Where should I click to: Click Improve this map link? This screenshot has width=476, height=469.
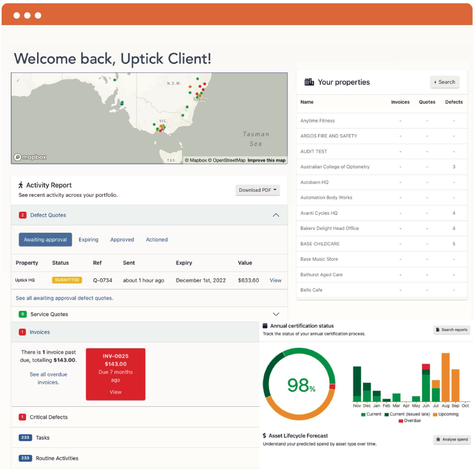pyautogui.click(x=266, y=160)
